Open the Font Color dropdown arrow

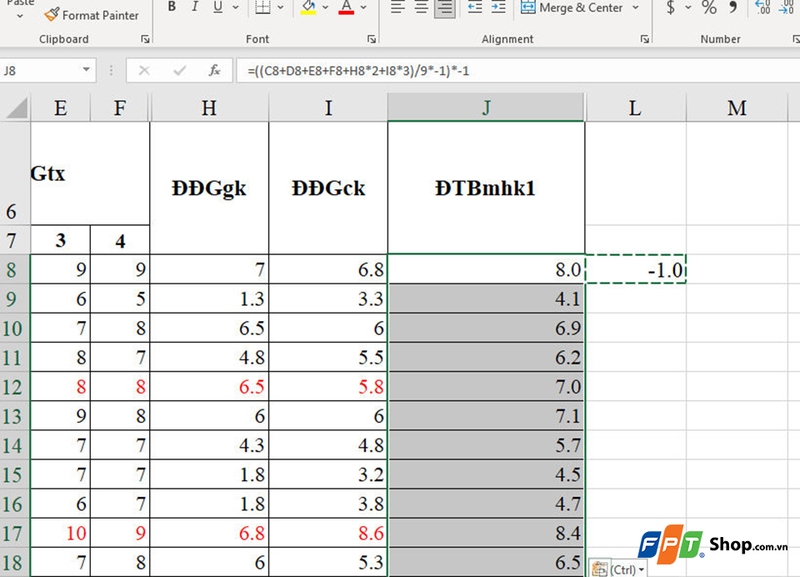(x=362, y=6)
